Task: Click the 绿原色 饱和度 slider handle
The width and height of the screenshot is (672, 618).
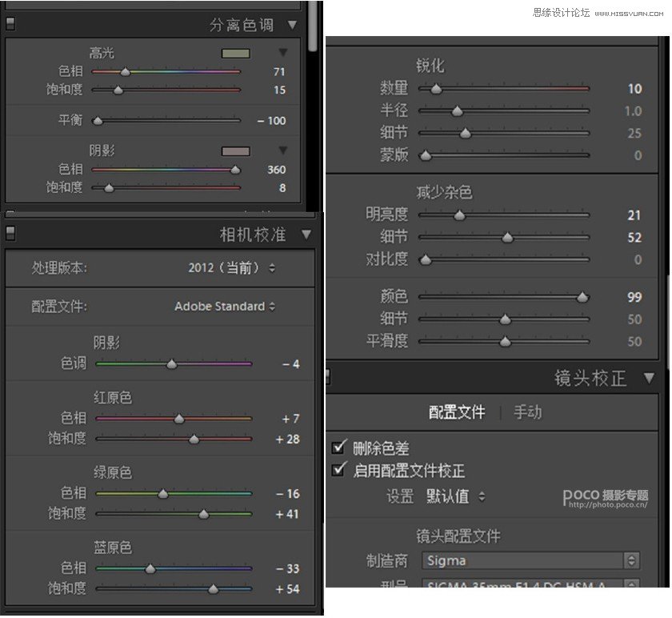Action: pyautogui.click(x=203, y=514)
